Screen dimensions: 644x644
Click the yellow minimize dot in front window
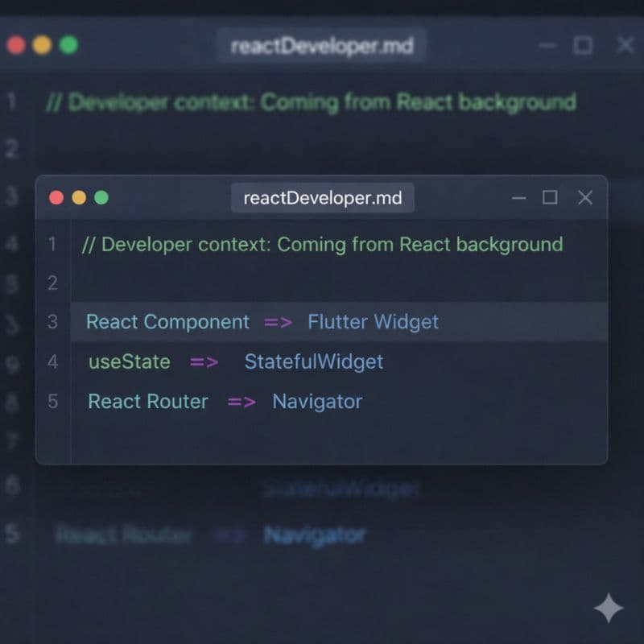tap(79, 197)
